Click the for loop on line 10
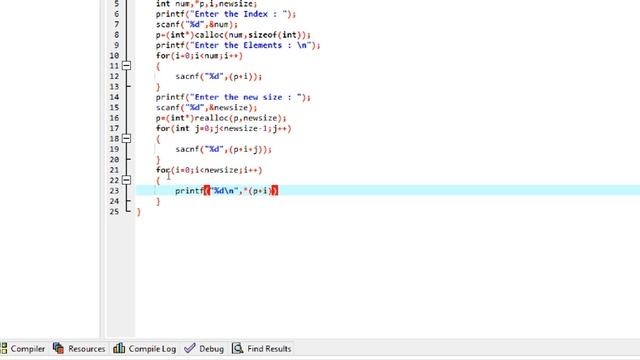This screenshot has width=640, height=360. coord(199,56)
